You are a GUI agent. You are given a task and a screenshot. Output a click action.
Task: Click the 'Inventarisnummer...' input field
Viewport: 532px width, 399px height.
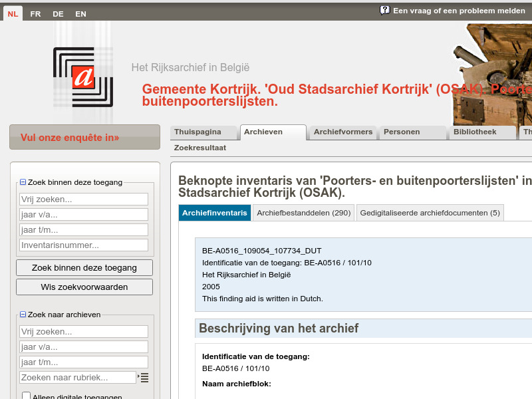[83, 245]
